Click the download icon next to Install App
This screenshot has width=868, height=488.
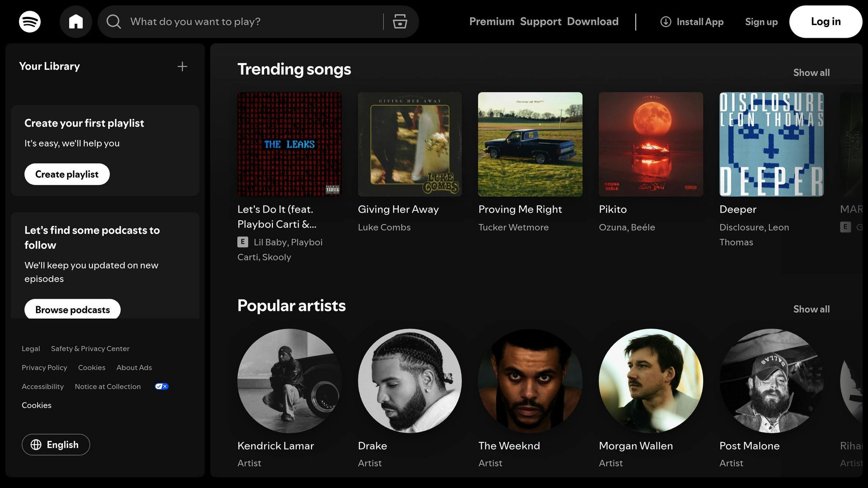click(x=666, y=22)
